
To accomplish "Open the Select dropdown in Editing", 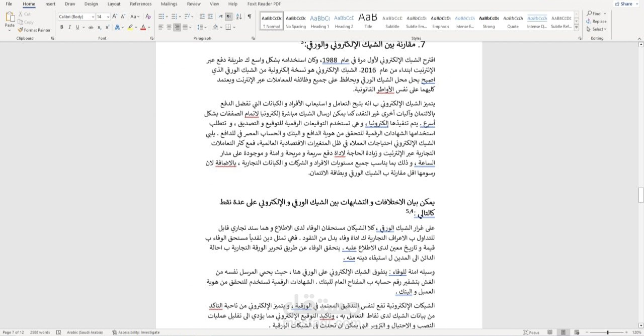I will [596, 29].
